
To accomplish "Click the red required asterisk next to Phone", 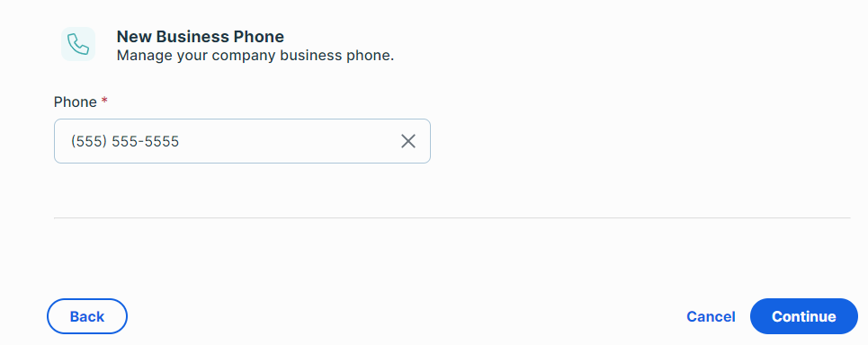I will click(x=104, y=101).
